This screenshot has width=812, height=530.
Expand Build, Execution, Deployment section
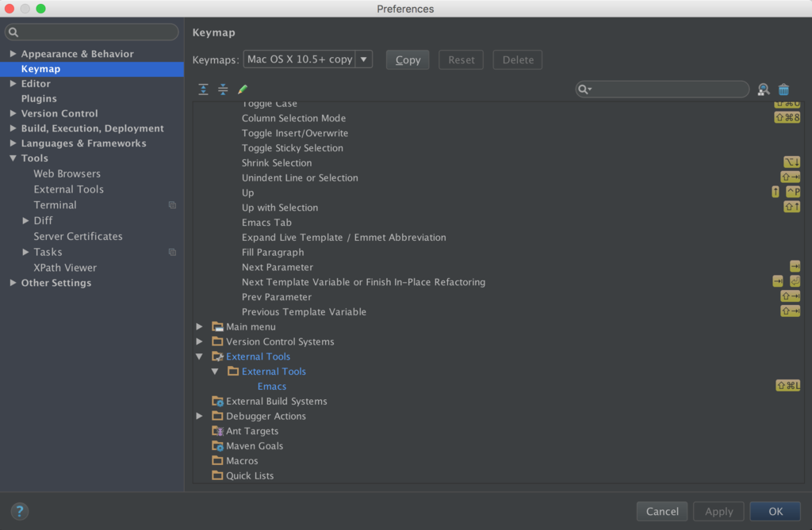13,128
